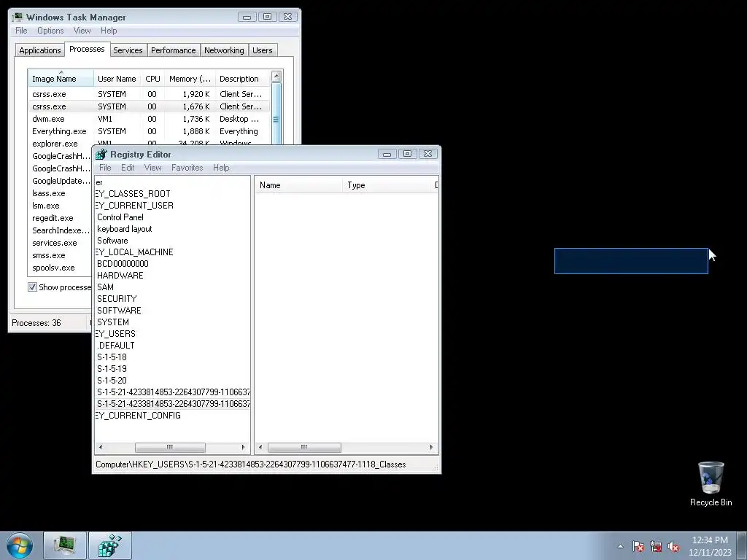747x560 pixels.
Task: Select the HARDWARE key
Action: (120, 276)
